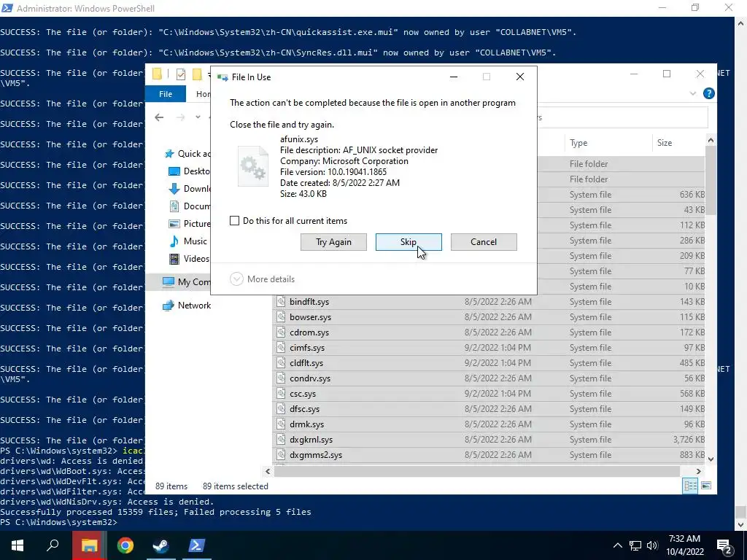Open network status tray icon

coord(635,545)
